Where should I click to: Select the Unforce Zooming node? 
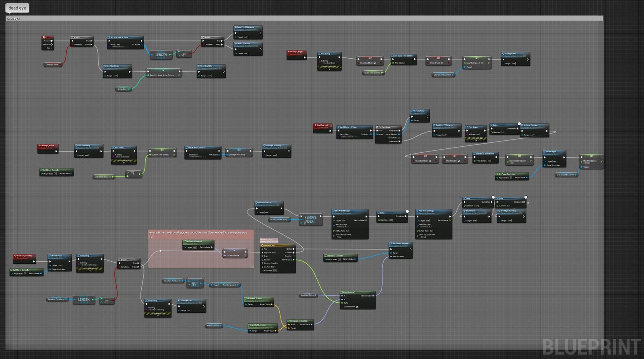[534, 130]
